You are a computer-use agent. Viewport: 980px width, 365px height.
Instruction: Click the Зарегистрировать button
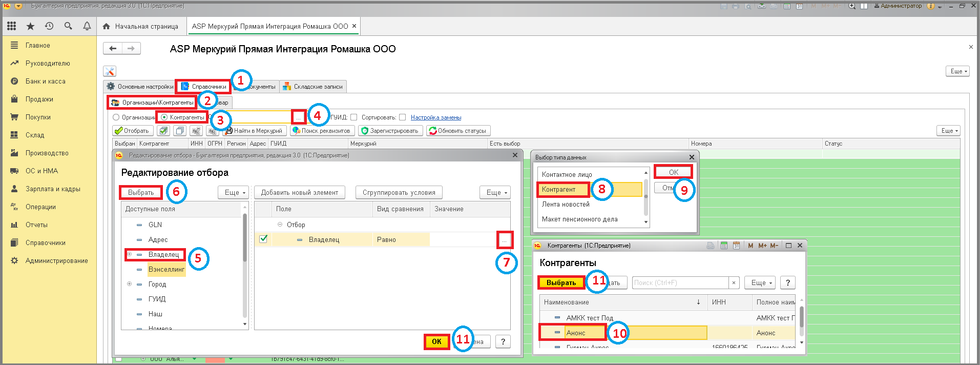click(390, 131)
